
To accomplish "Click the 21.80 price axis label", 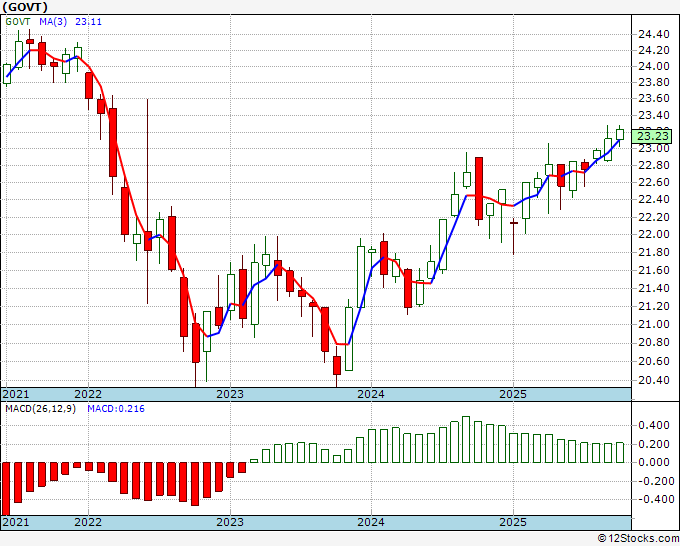I will 654,252.
